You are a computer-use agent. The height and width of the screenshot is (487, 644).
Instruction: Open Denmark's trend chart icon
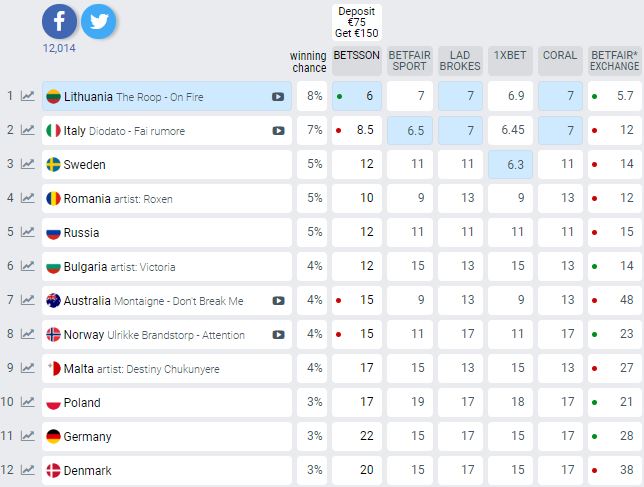pyautogui.click(x=27, y=471)
